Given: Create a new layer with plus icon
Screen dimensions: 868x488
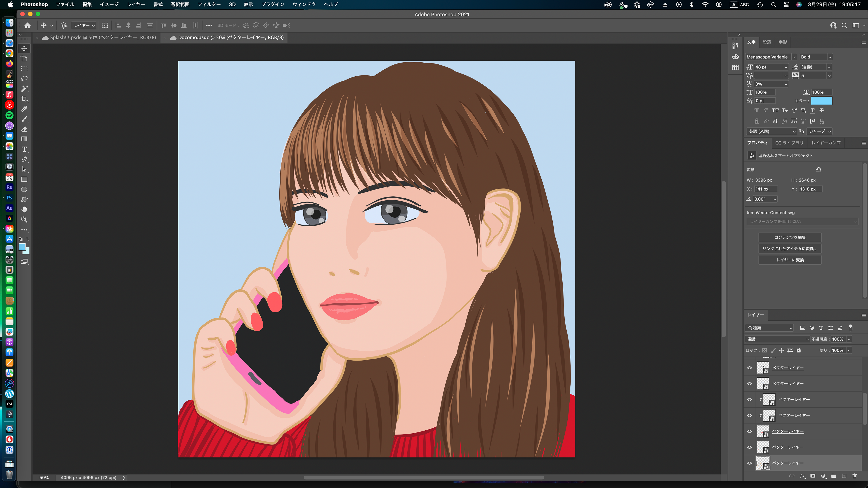Looking at the screenshot, I should click(x=844, y=476).
